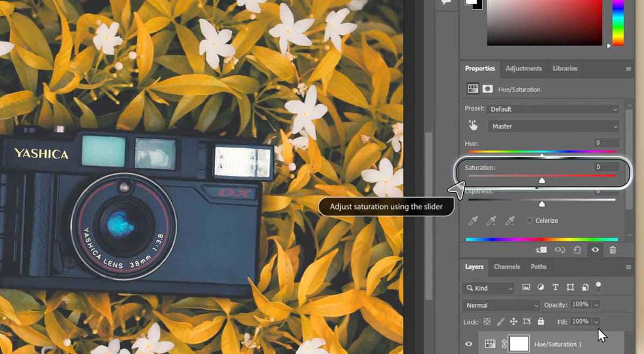The image size is (644, 354).
Task: Toggle adjustment visibility eye in Properties panel
Action: coord(595,250)
